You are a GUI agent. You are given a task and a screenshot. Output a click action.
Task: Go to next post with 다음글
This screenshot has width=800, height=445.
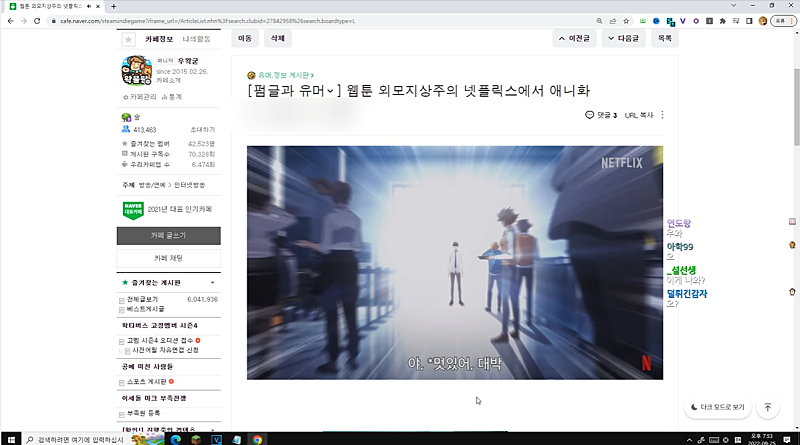point(622,38)
